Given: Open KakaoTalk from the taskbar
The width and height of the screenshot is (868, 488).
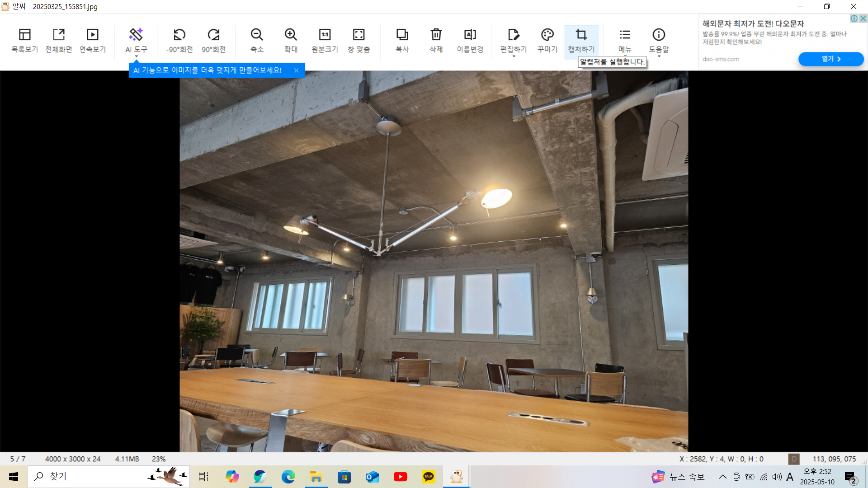Looking at the screenshot, I should 428,477.
